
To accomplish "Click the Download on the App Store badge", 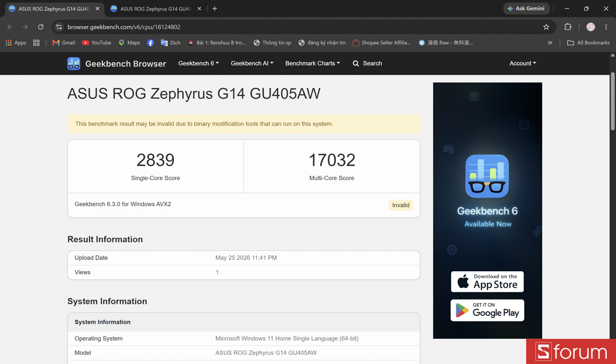I will click(x=487, y=281).
